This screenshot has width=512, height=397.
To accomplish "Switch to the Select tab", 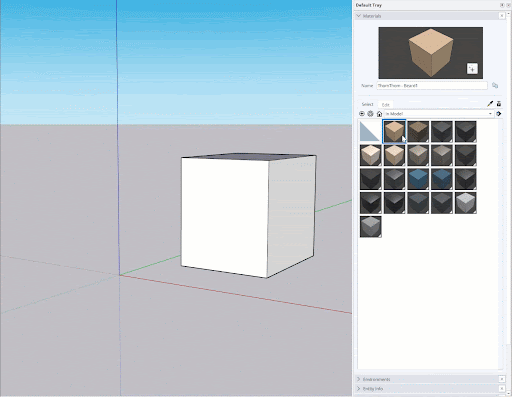I will [x=368, y=104].
